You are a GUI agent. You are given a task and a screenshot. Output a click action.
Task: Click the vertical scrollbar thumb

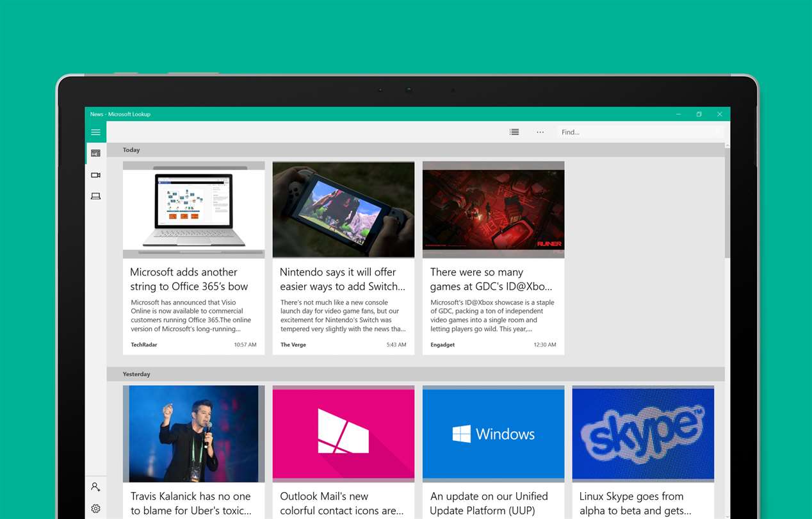point(727,204)
